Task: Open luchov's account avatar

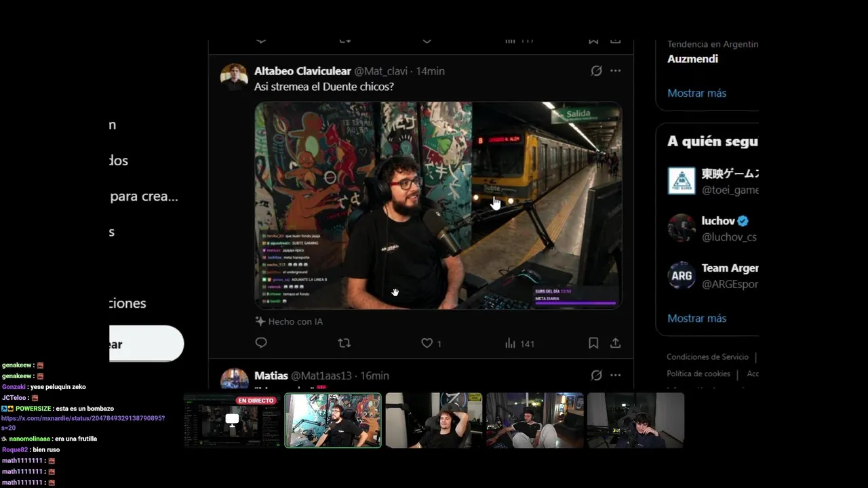Action: [x=682, y=228]
